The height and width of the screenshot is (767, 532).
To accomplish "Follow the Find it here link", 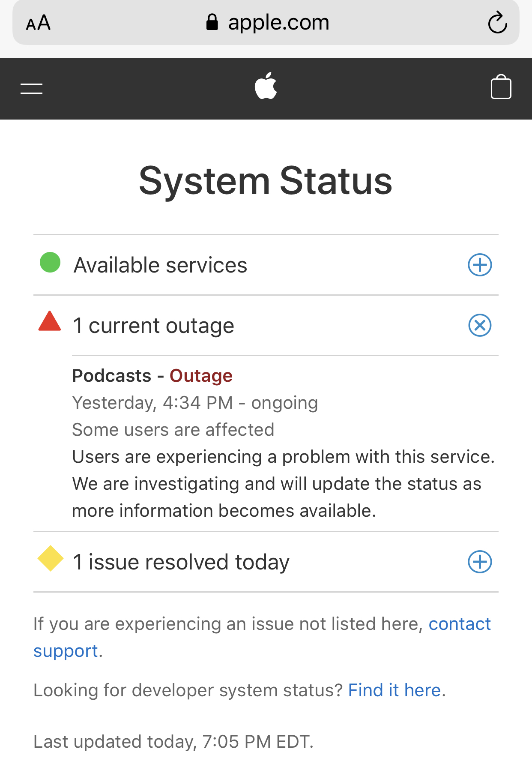I will click(x=395, y=690).
